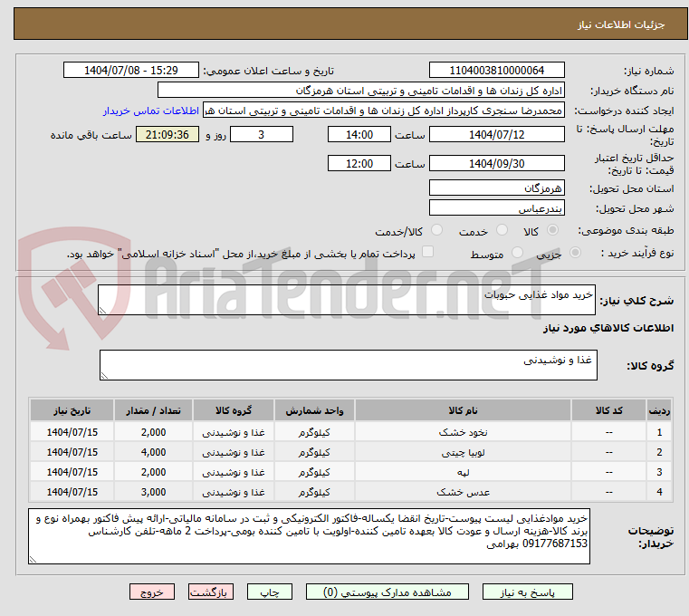Click the announcement date field 1404/07/08 - 15:29

131,70
